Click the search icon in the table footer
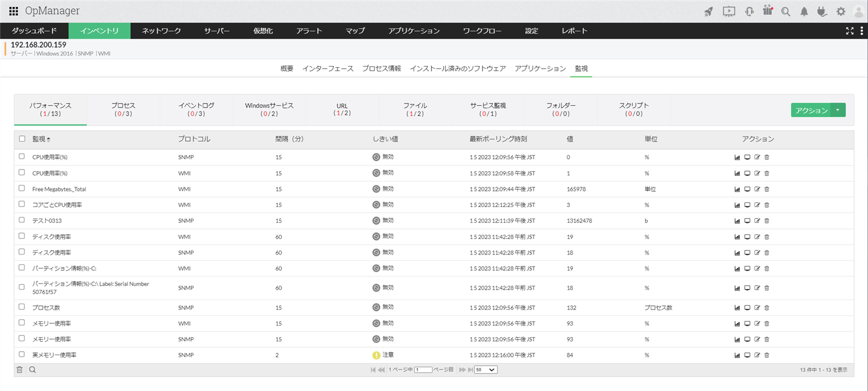Viewport: 868px width, 391px height. click(x=32, y=370)
